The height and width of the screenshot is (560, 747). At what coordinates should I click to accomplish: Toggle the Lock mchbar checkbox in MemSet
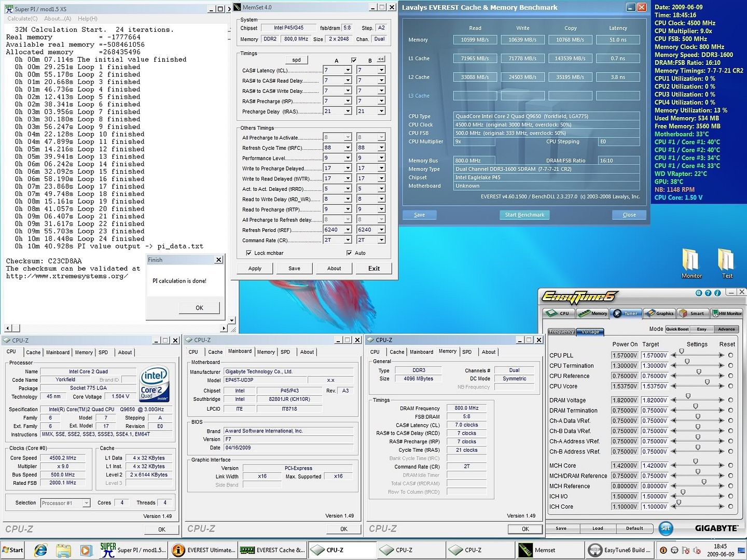(x=248, y=253)
